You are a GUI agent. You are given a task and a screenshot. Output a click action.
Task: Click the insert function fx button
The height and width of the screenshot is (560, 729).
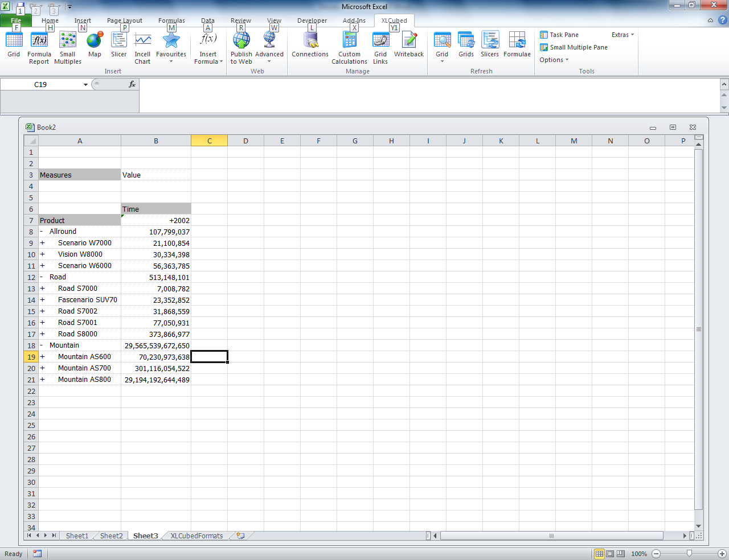tap(132, 84)
